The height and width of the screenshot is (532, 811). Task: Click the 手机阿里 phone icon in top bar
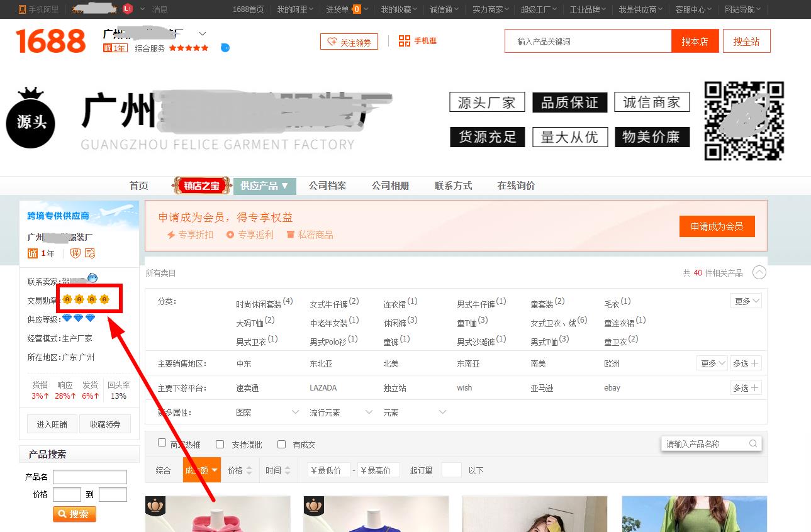click(x=23, y=9)
